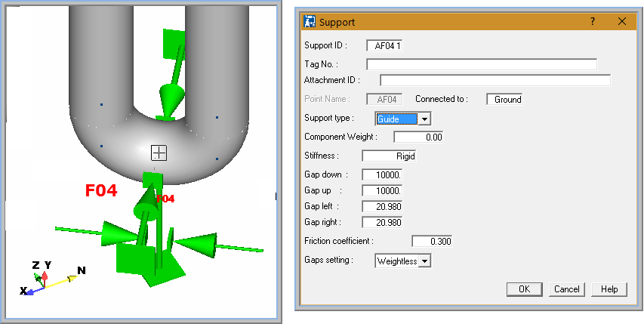This screenshot has height=324, width=644.
Task: Click the upper green support arrow inside bend
Action: (173, 76)
